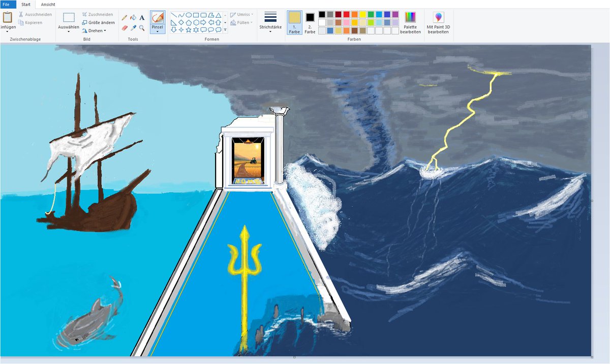Choose the five-point star shape
Screen dimensions: 610x364
pos(189,29)
